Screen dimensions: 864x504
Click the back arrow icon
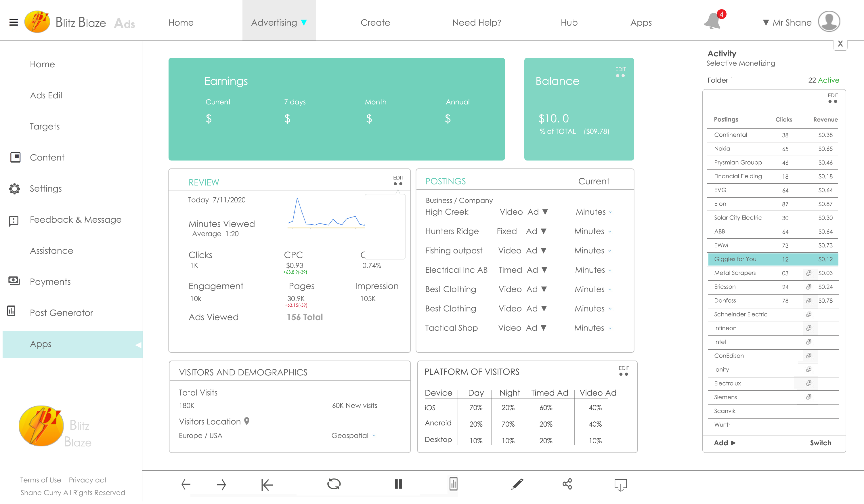click(186, 484)
